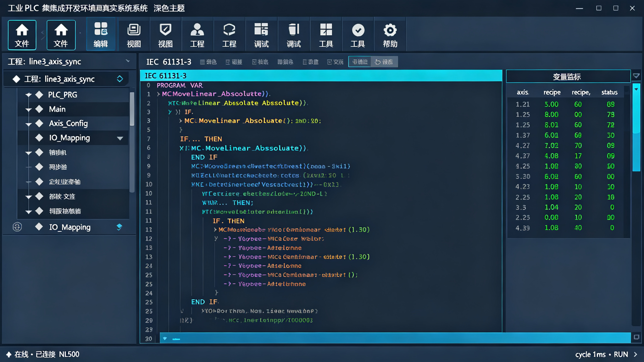
Task: Click the cyan vertical scrollbar of variable panel
Action: 636,127
